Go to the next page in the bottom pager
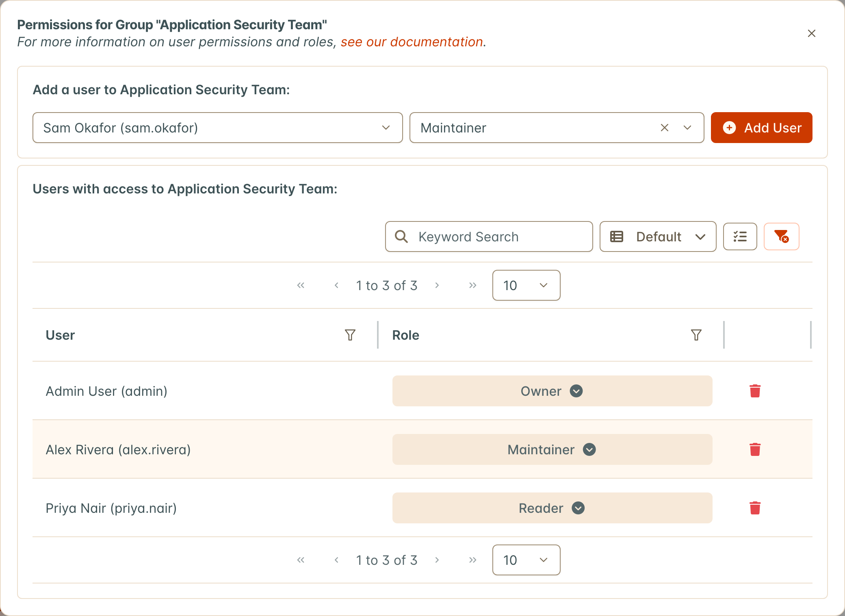The height and width of the screenshot is (616, 845). pyautogui.click(x=437, y=560)
